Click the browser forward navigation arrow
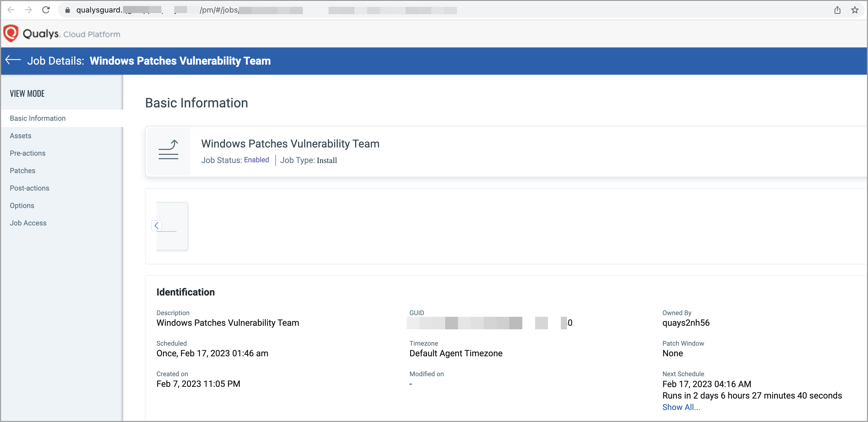Image resolution: width=868 pixels, height=422 pixels. pos(29,10)
